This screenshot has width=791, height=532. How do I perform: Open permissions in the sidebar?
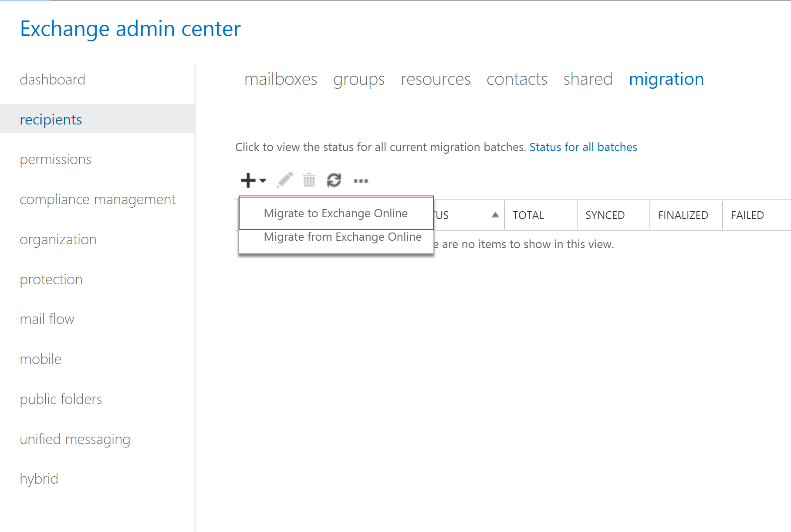[x=56, y=159]
